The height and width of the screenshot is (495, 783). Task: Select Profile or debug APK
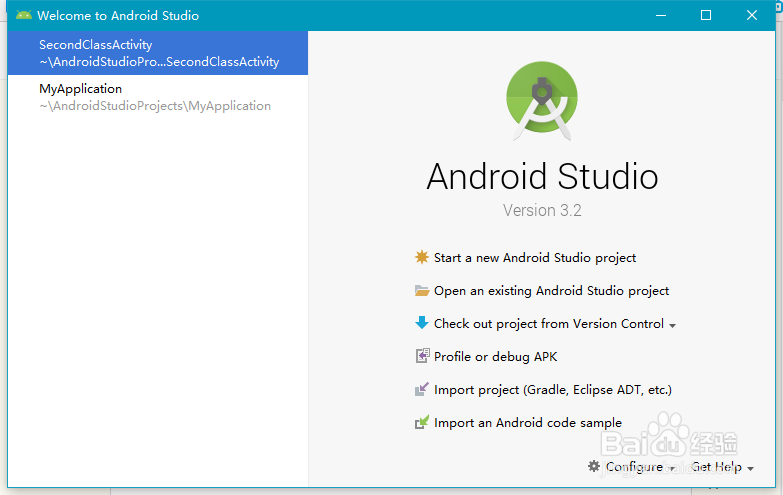click(x=495, y=357)
